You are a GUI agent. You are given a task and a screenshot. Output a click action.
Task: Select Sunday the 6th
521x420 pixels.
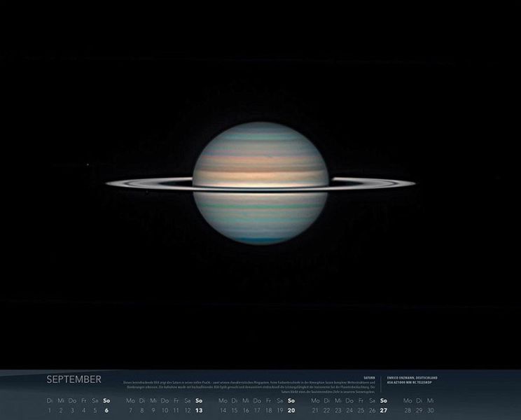point(106,410)
